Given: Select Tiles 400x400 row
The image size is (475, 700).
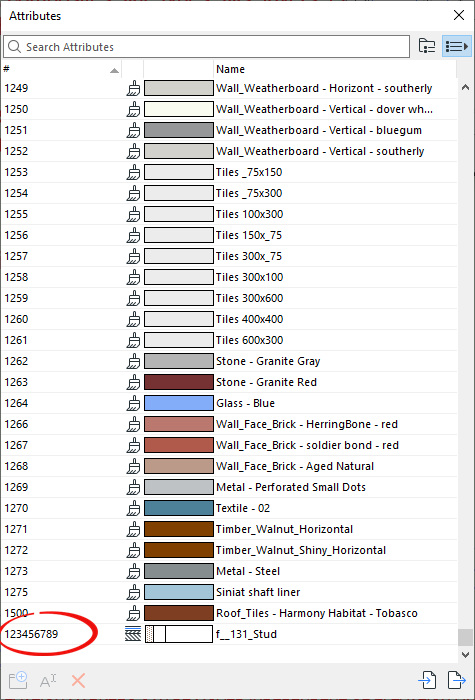Looking at the screenshot, I should pos(229,319).
